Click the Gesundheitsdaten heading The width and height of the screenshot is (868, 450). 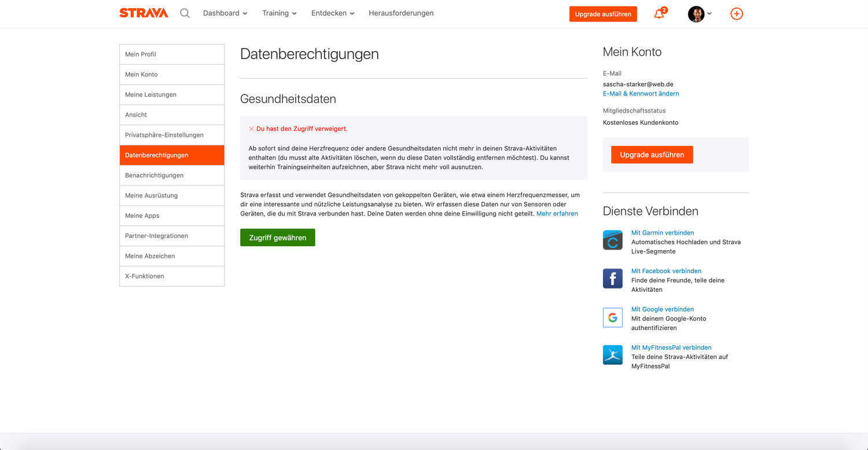(288, 99)
